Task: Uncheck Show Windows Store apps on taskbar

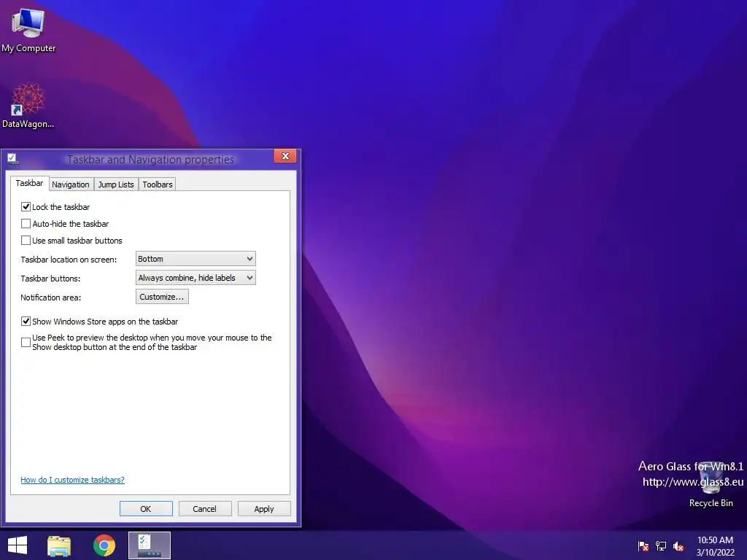Action: point(26,322)
